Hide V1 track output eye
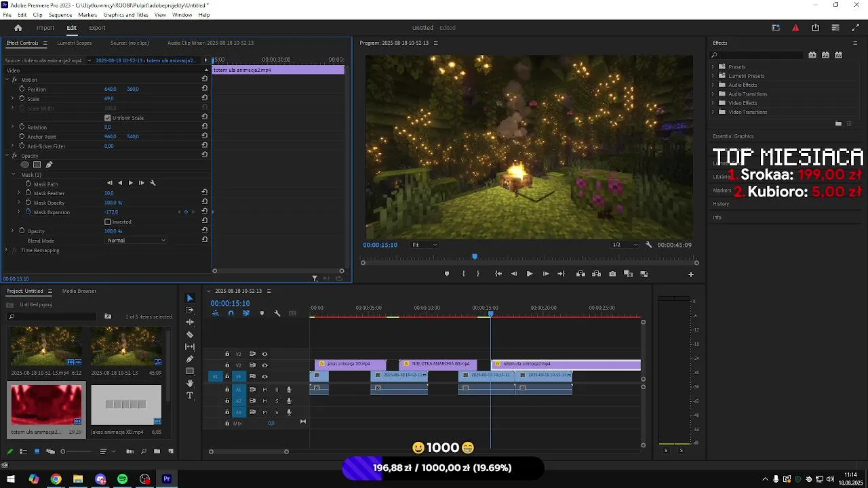This screenshot has height=488, width=868. pos(264,376)
